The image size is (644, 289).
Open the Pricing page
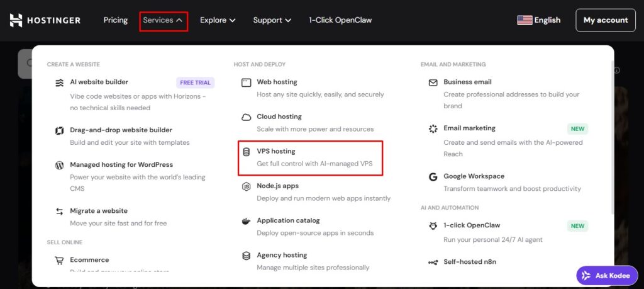point(116,20)
